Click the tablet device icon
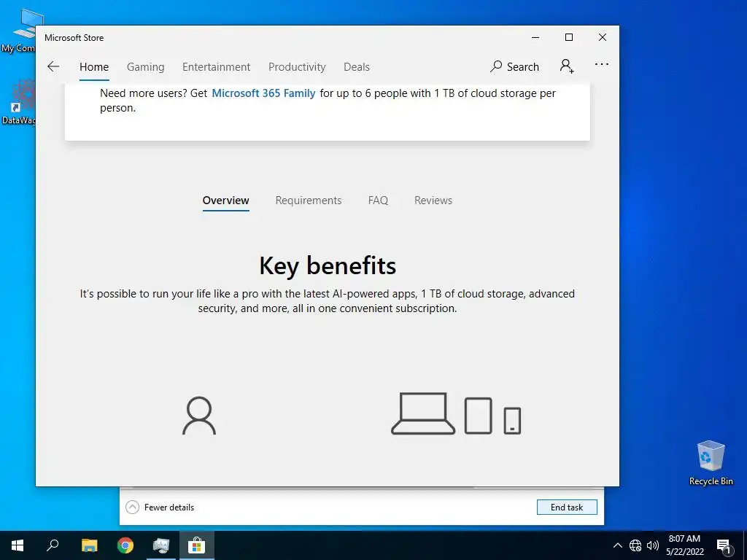Viewport: 747px width, 560px height. coord(478,416)
